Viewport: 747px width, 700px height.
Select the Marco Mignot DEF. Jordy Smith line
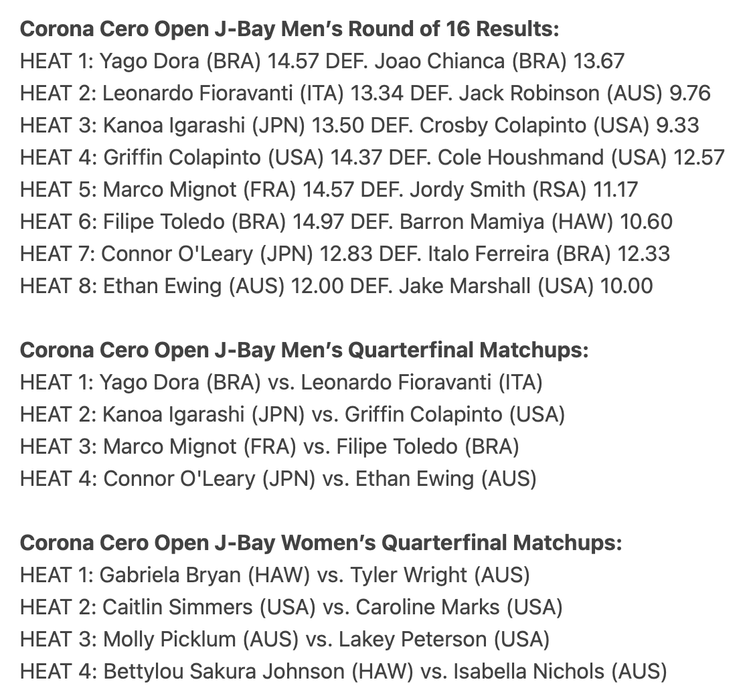tap(329, 190)
